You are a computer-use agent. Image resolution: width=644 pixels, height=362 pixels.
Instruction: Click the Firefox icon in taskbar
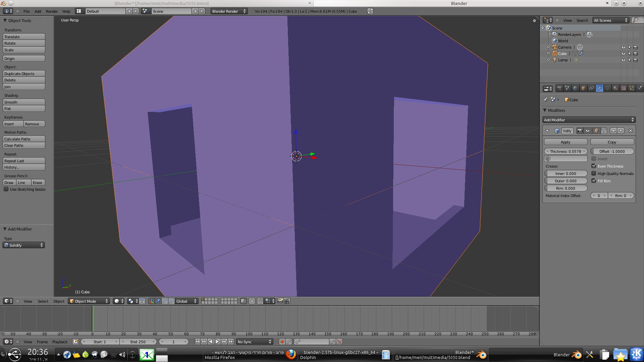pos(290,355)
